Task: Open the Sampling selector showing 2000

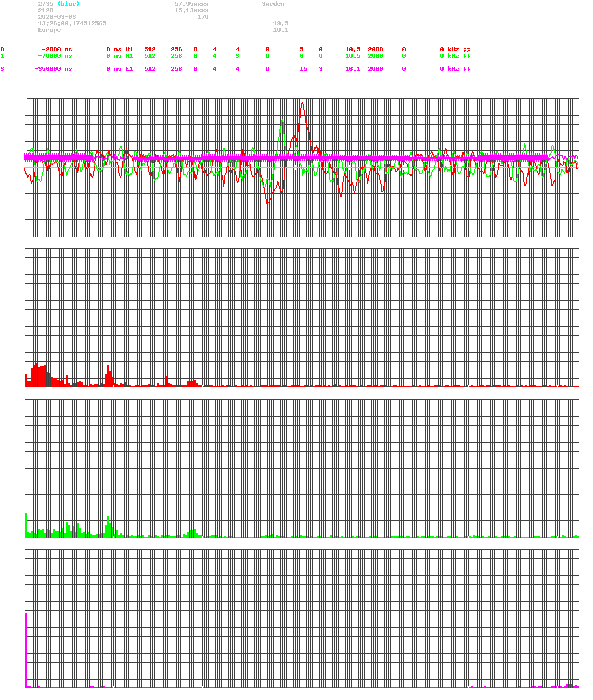Action: (376, 49)
